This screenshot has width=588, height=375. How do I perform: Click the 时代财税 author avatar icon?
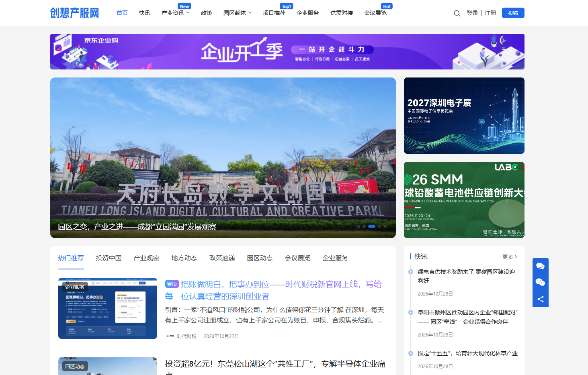(x=170, y=336)
